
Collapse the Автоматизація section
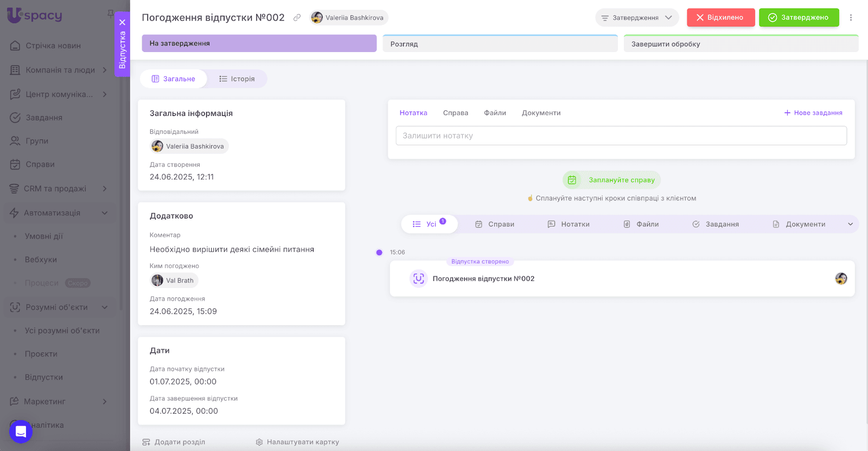pos(105,213)
